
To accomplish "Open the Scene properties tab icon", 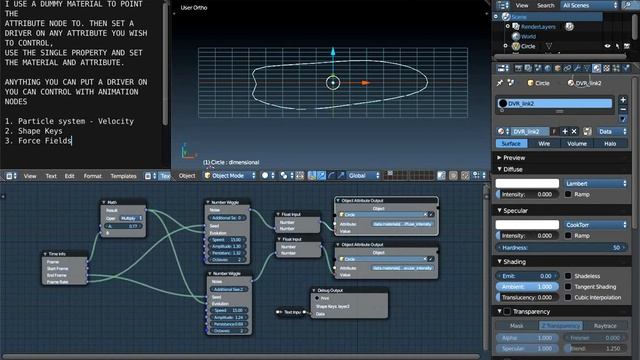I will coord(538,68).
